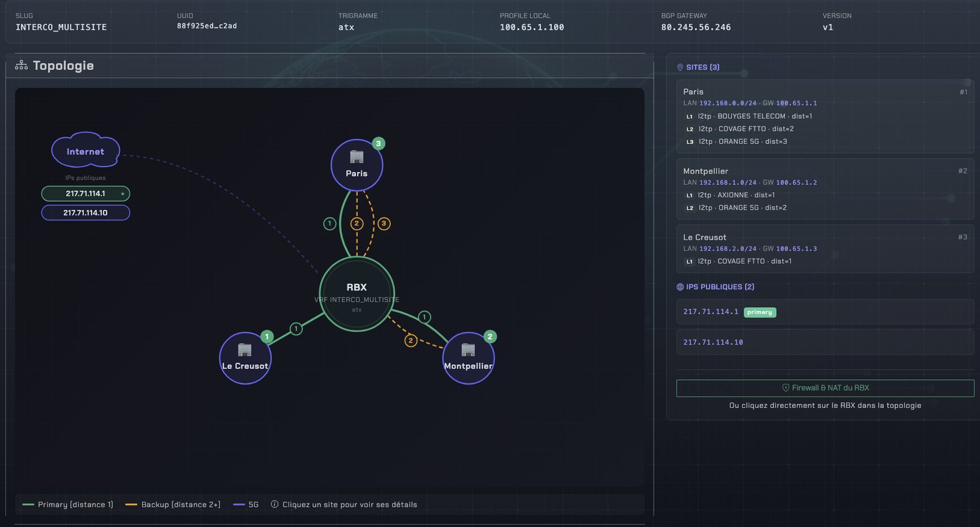The width and height of the screenshot is (980, 527).
Task: Click Paris COVAGE FTTO dist=2 row
Action: (739, 129)
